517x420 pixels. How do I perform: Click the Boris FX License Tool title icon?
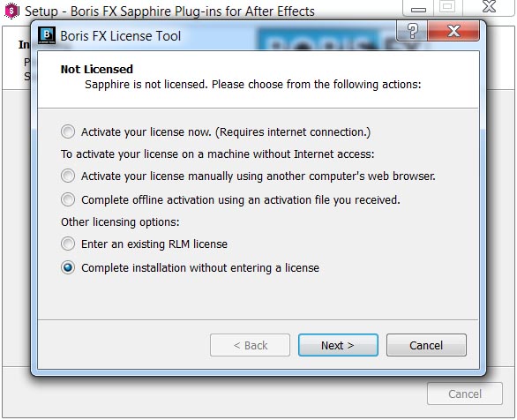point(47,35)
